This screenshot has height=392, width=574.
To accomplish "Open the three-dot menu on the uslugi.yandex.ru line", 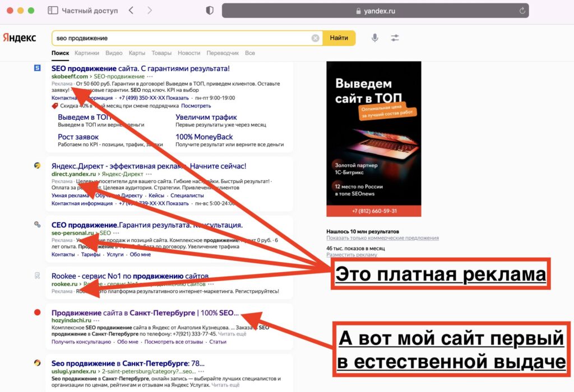I will [201, 371].
